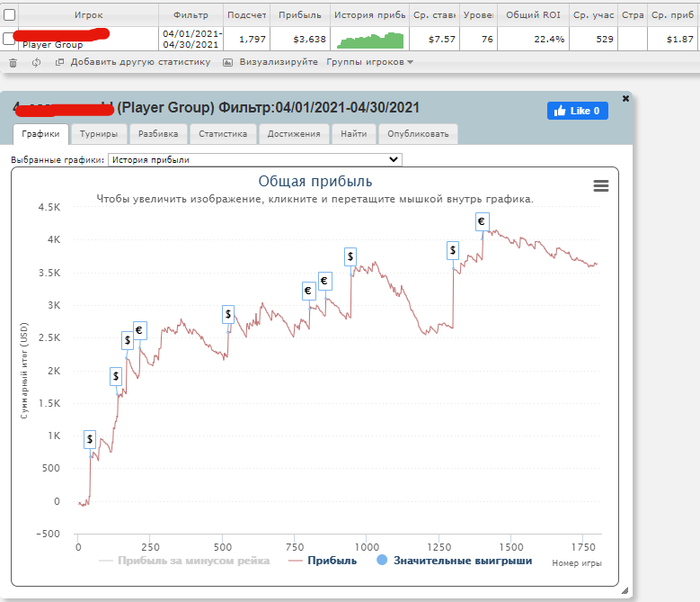
Task: Click the Визуализируйте link
Action: 279,62
